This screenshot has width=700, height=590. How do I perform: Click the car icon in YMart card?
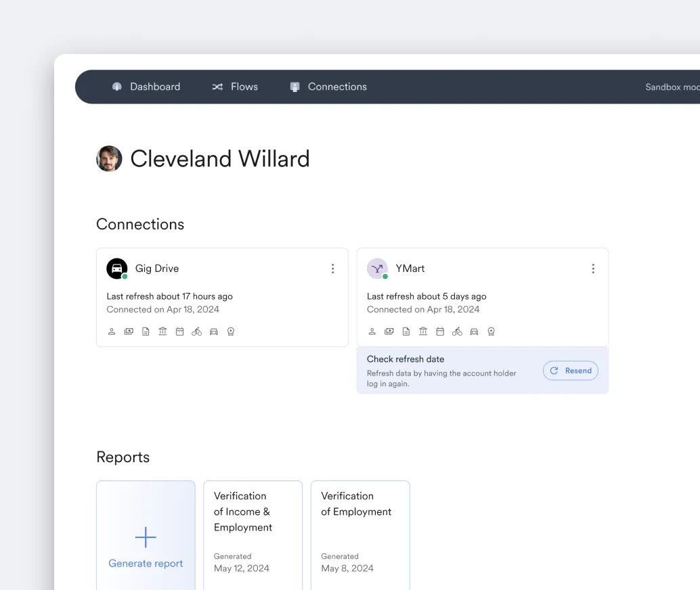pos(474,332)
